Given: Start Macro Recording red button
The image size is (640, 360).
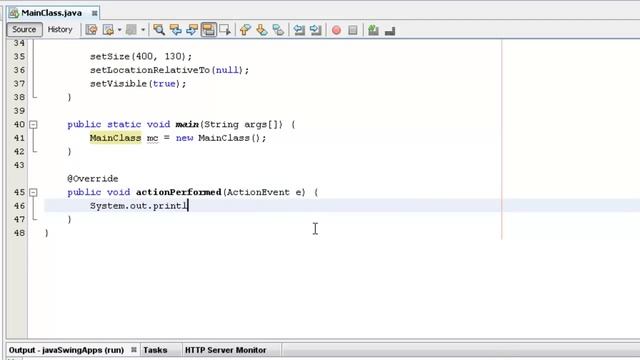Looking at the screenshot, I should pyautogui.click(x=336, y=30).
